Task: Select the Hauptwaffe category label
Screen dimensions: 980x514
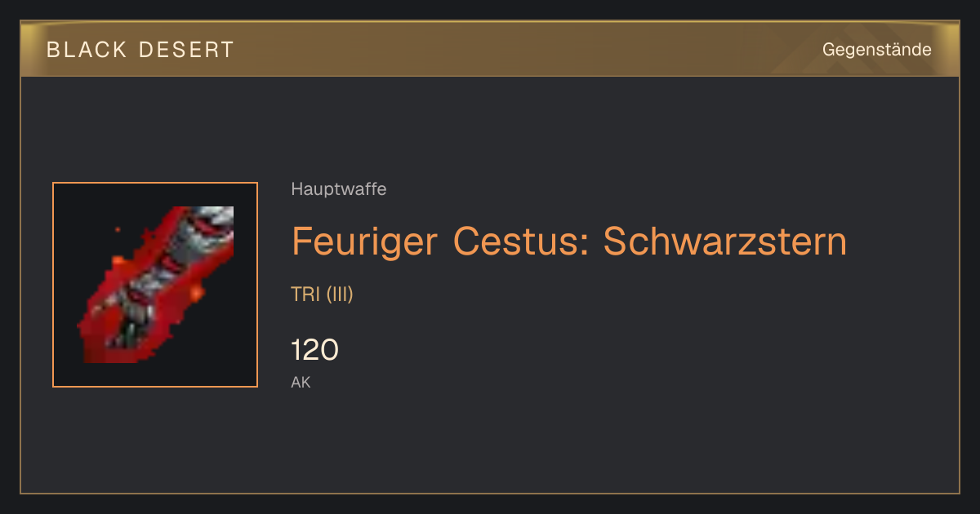Action: tap(339, 189)
